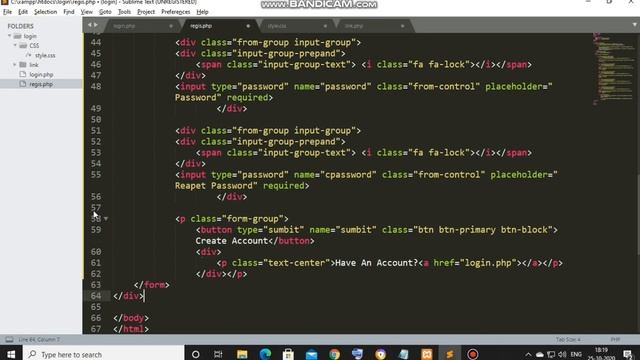Open the View menu
This screenshot has width=640, height=360.
pos(87,12)
